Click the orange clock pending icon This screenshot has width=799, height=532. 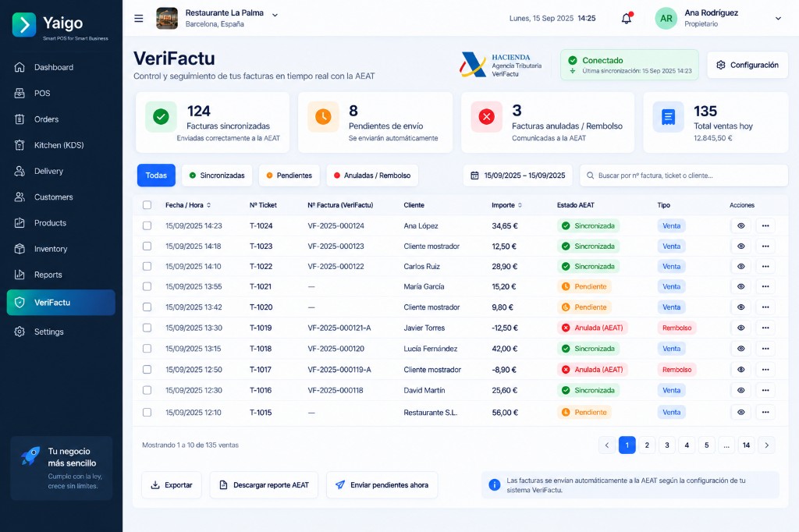pos(323,117)
